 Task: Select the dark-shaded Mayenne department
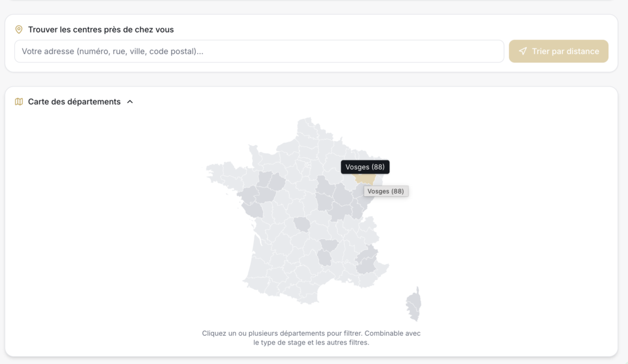(x=264, y=180)
